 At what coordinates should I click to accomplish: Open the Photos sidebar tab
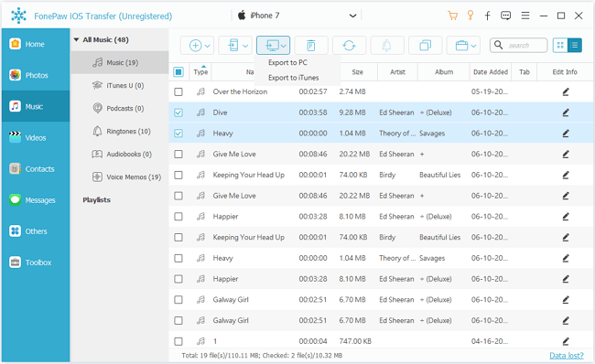tap(36, 75)
